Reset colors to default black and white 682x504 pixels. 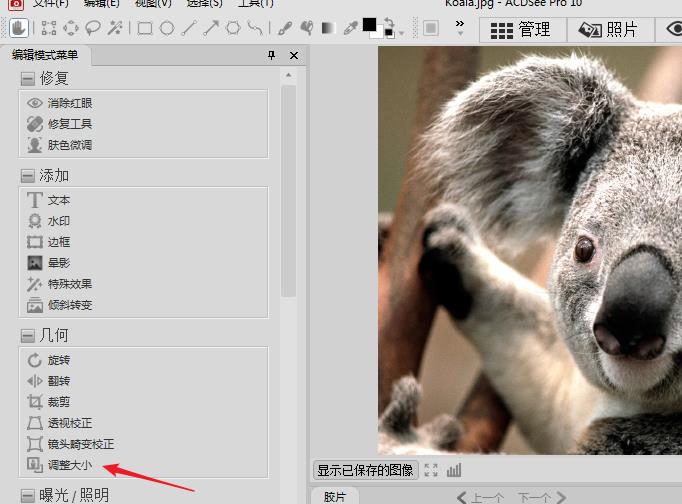(389, 33)
